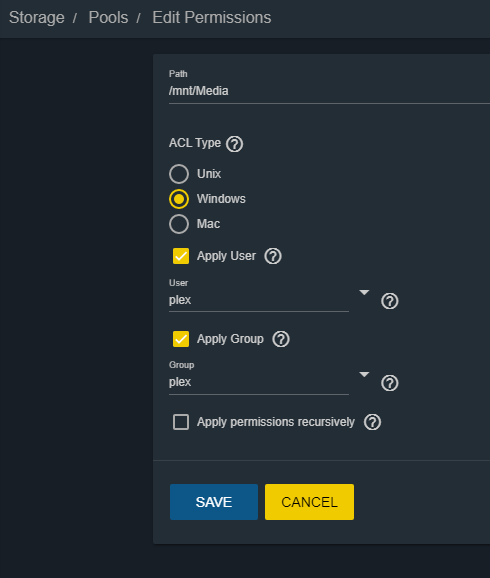Uncheck the Apply User checkbox
Viewport: 490px width, 578px height.
[x=181, y=256]
